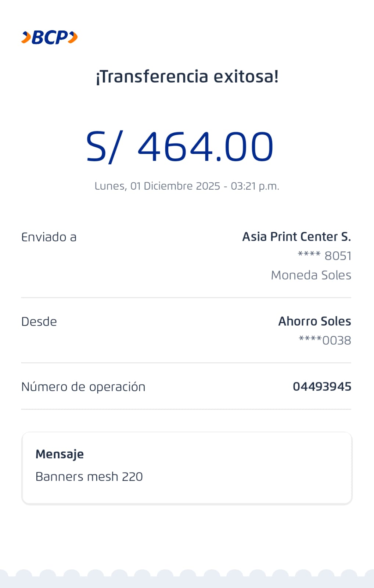374x588 pixels.
Task: Tap the scalloped bottom edge of the receipt
Action: tap(187, 579)
